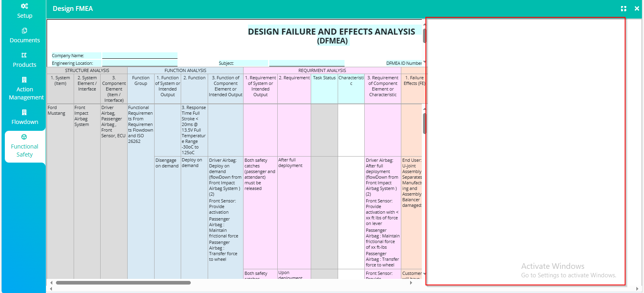644x293 pixels.
Task: Select 'End User: U-joint Assembly' cell
Action: (x=412, y=213)
